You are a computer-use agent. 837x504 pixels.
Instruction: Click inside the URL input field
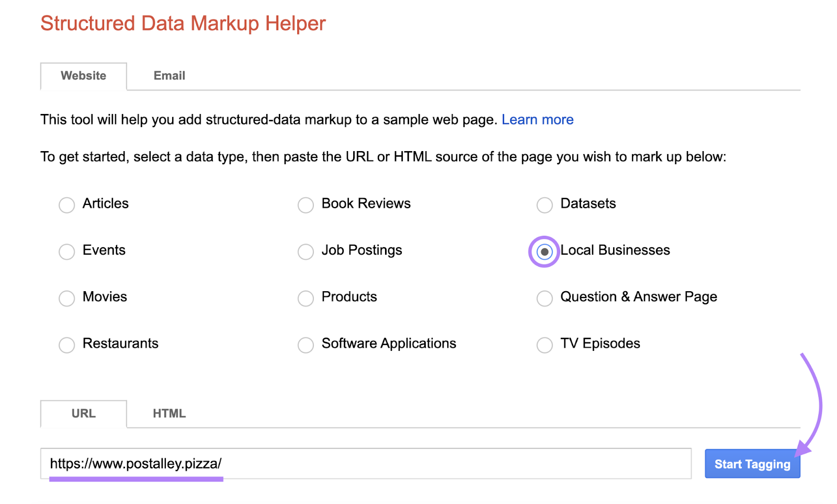click(314, 463)
